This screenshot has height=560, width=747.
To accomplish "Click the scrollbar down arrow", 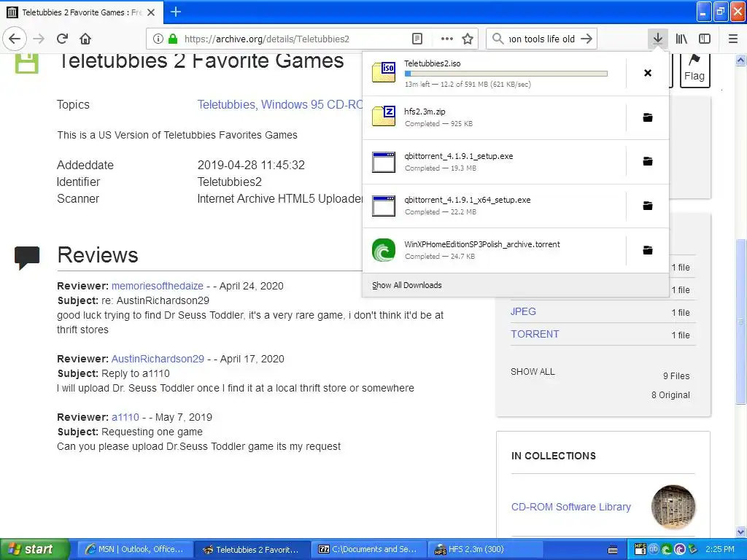I will (x=741, y=532).
